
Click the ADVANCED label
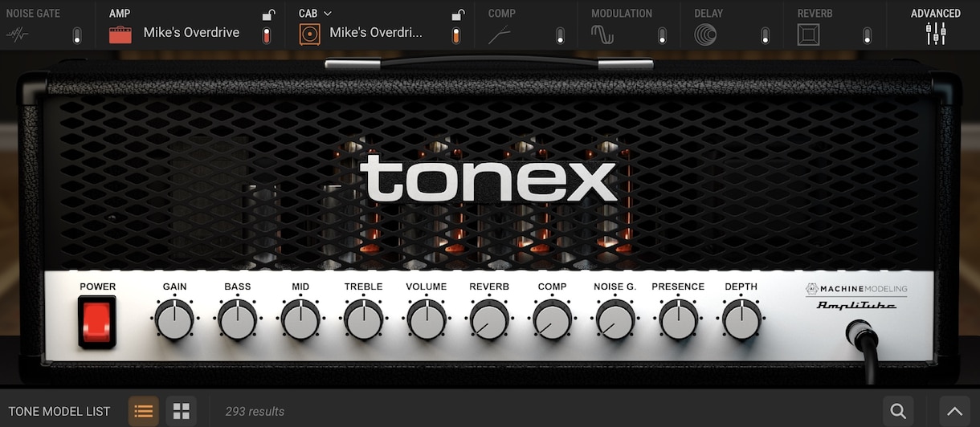(x=936, y=14)
